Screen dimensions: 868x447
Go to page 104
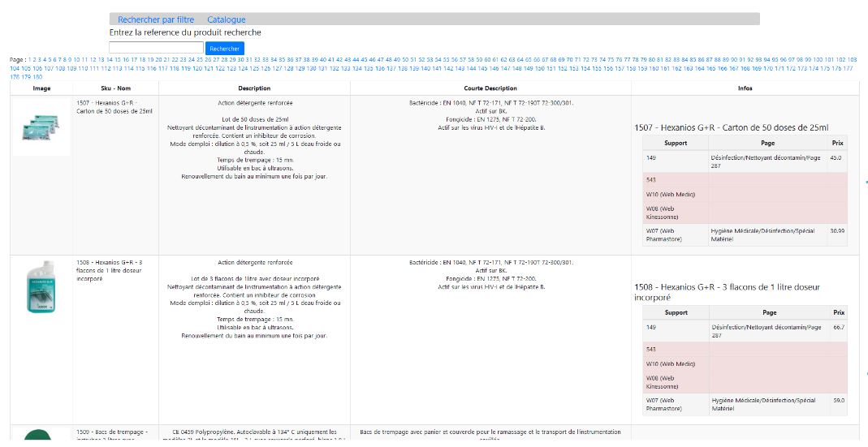pyautogui.click(x=15, y=69)
